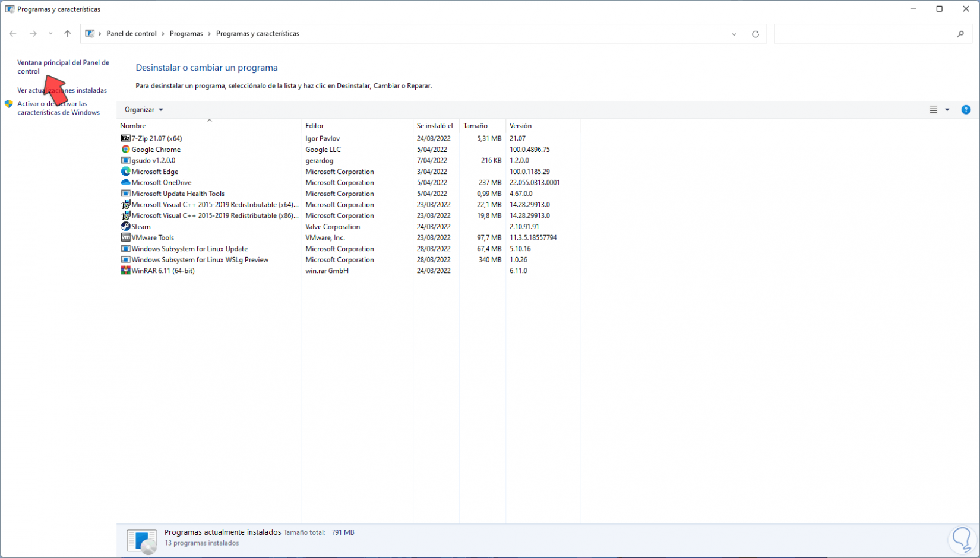Expand the address bar history dropdown
This screenshot has height=558, width=980.
734,34
